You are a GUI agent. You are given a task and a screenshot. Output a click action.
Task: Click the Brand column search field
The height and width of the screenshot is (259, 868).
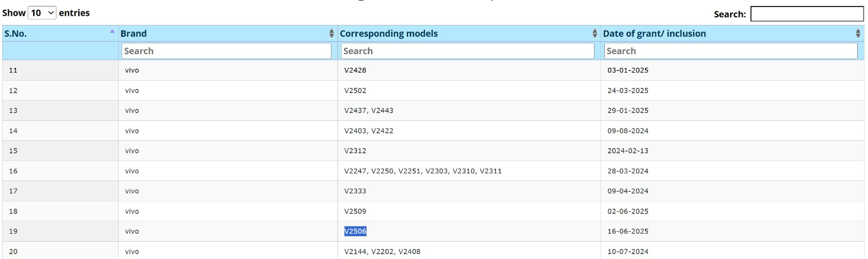click(226, 51)
